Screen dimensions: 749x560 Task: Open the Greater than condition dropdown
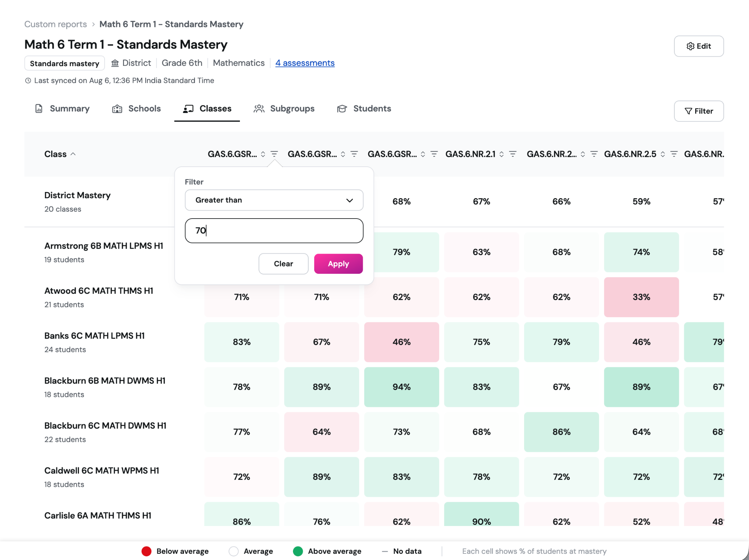274,200
